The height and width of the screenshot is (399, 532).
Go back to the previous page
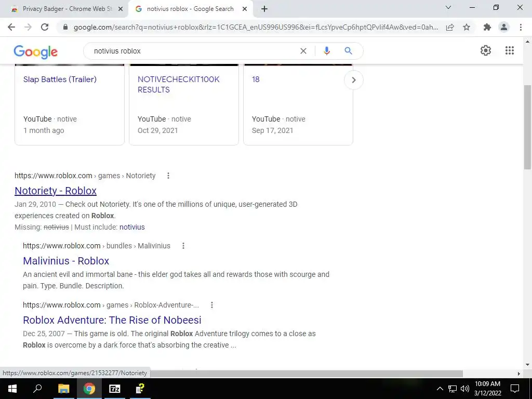point(11,27)
